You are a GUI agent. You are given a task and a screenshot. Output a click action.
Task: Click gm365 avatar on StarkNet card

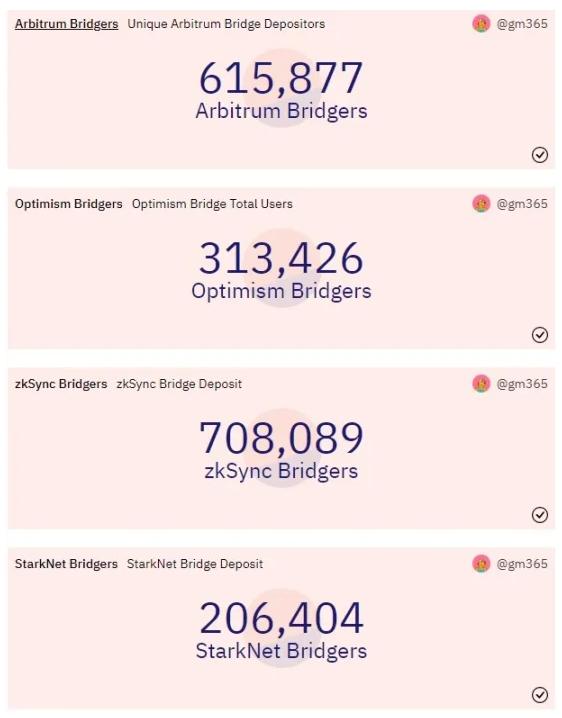pyautogui.click(x=481, y=563)
